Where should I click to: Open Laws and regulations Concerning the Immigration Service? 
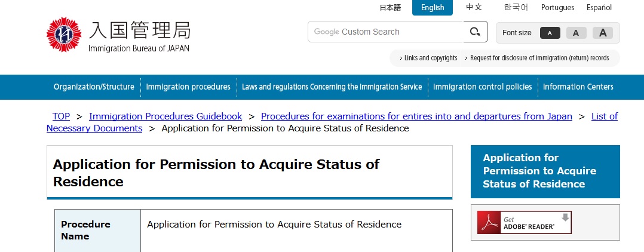point(332,87)
